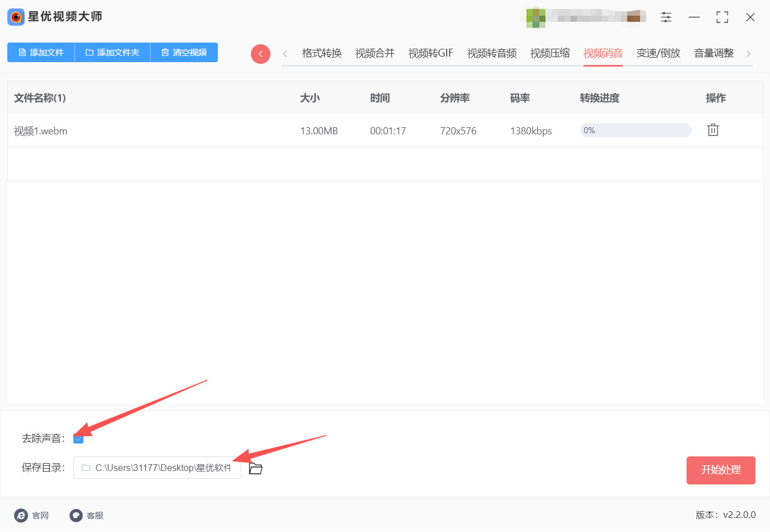Click the 720x576 resolution cell
The width and height of the screenshot is (770, 532).
458,131
